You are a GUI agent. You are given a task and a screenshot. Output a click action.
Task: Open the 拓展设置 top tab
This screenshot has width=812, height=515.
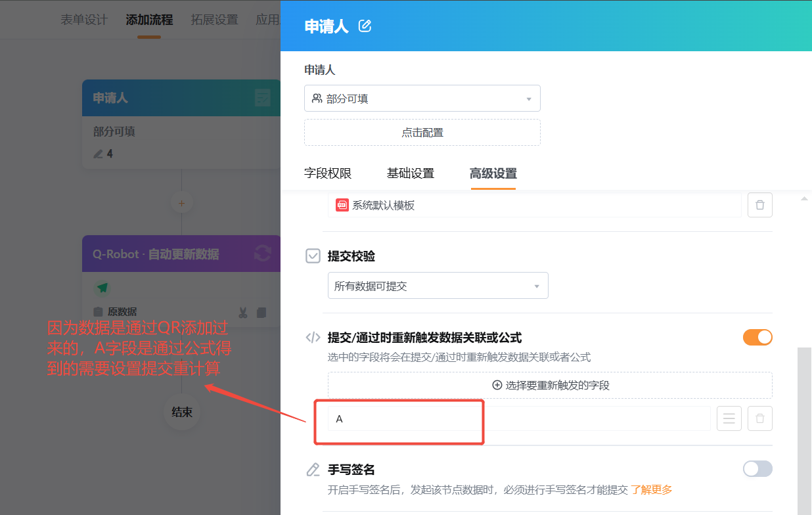214,20
